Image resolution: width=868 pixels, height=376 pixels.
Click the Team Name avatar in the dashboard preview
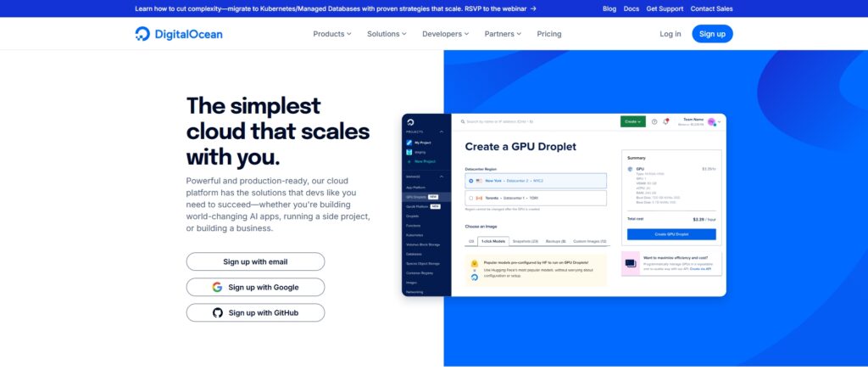click(711, 122)
